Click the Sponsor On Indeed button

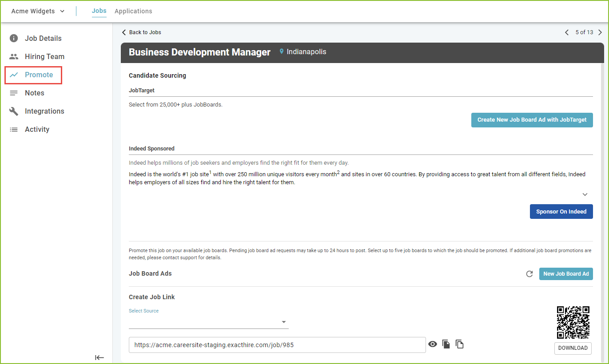pos(561,212)
